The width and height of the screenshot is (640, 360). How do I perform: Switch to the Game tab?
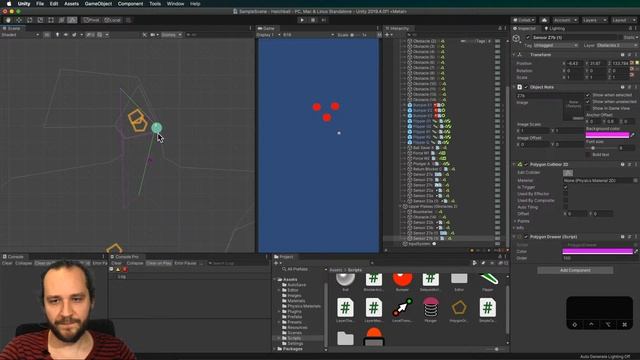pyautogui.click(x=267, y=28)
